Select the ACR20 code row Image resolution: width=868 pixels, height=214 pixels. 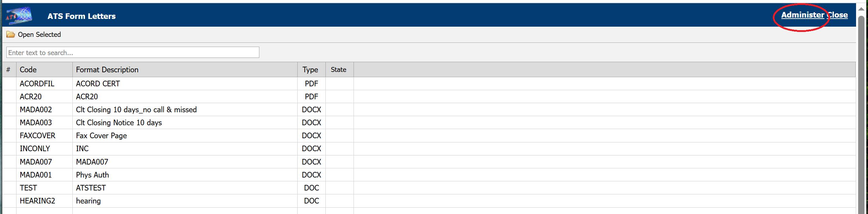(31, 97)
